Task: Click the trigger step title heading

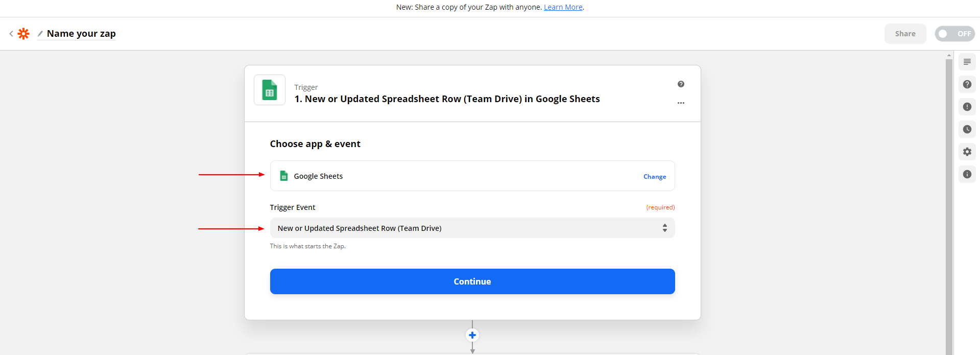Action: click(447, 99)
